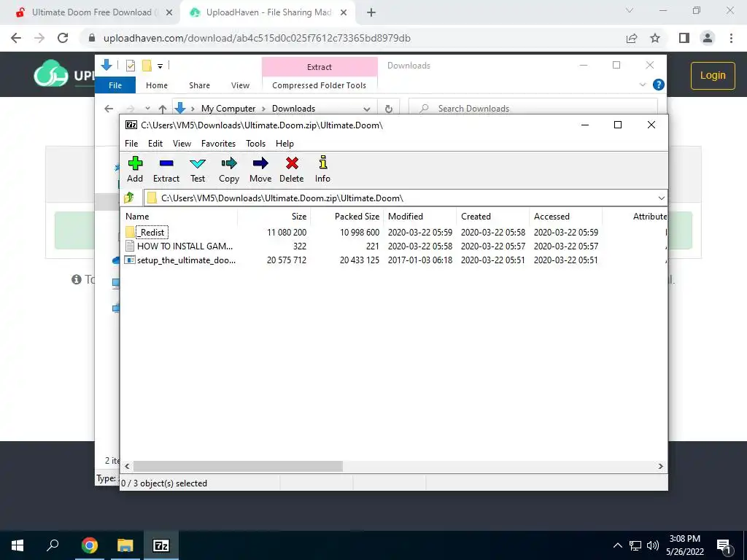Click My Computer in Explorer breadcrumb
This screenshot has height=560, width=747.
228,109
